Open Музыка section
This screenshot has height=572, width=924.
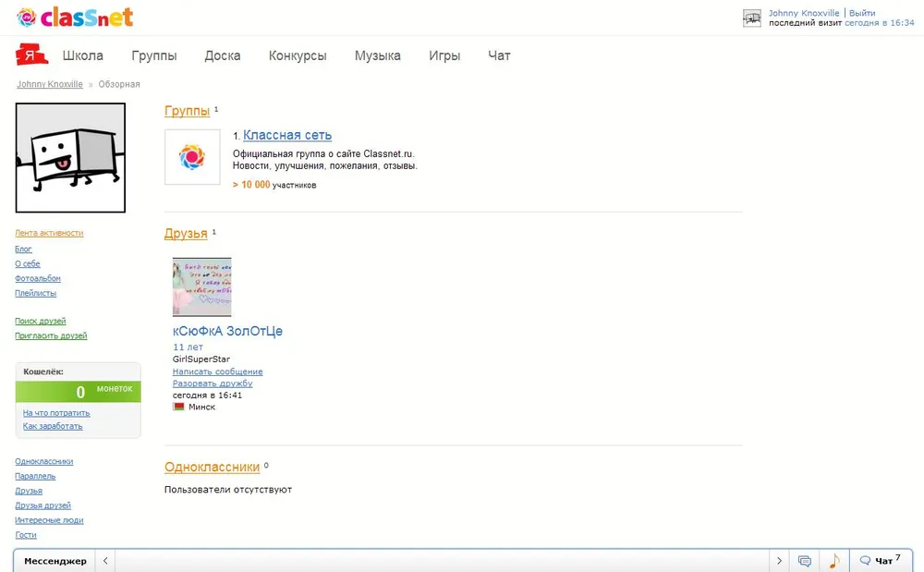378,55
